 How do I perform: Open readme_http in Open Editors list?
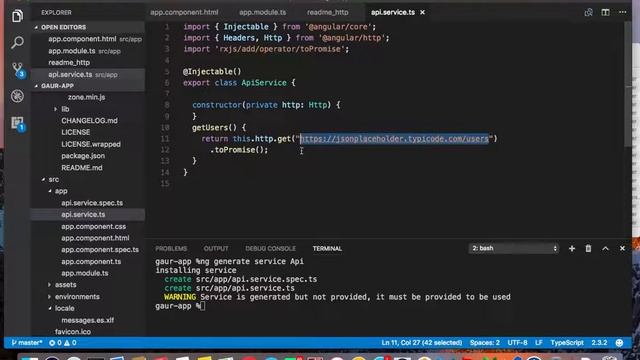(88, 63)
